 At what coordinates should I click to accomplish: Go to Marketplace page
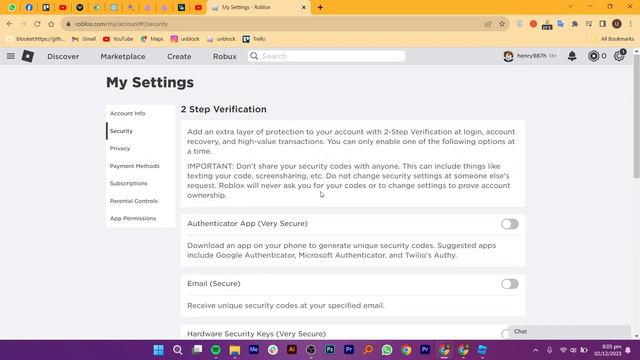click(123, 56)
